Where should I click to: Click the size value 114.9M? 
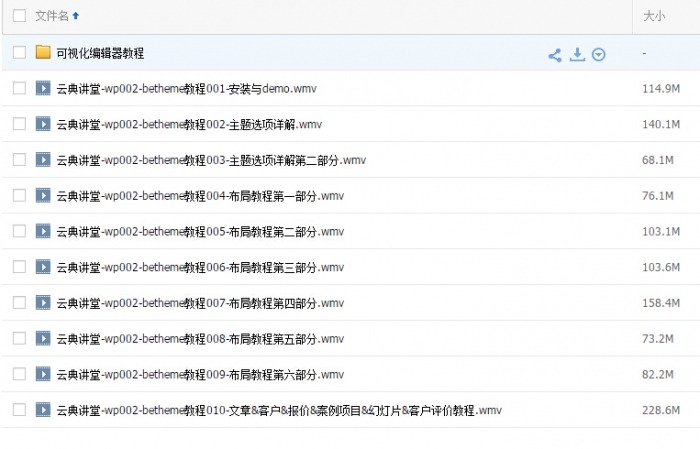pyautogui.click(x=661, y=88)
